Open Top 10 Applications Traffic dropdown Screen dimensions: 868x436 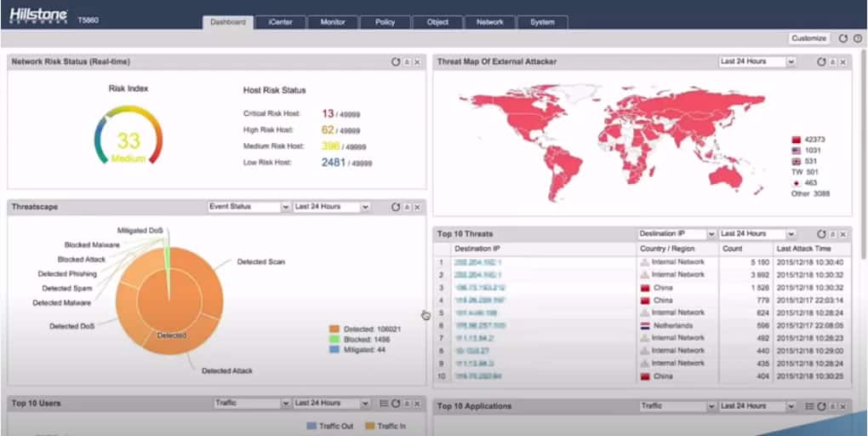[677, 406]
